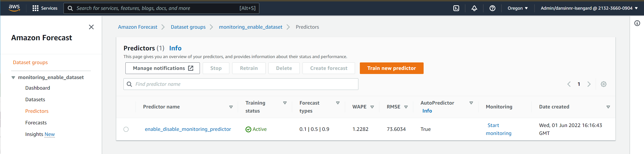The height and width of the screenshot is (154, 644).
Task: Sort by WAPE column arrow
Action: tap(372, 107)
